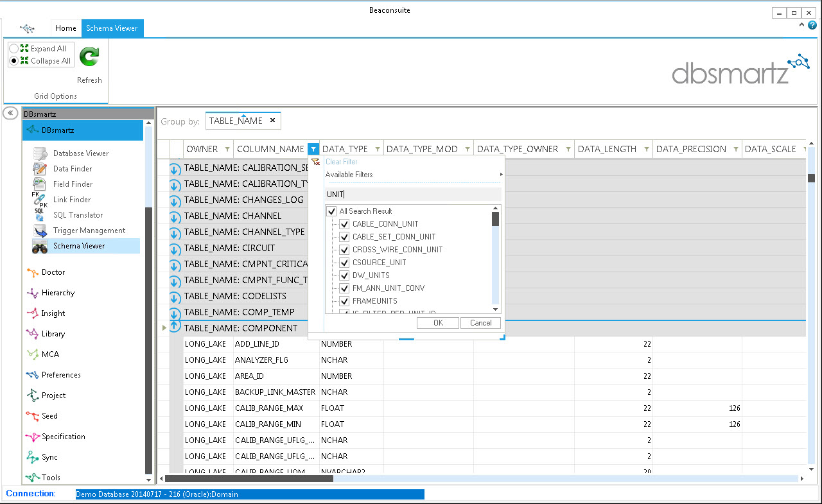Image resolution: width=822 pixels, height=504 pixels.
Task: Open the Library module icon
Action: pyautogui.click(x=32, y=334)
